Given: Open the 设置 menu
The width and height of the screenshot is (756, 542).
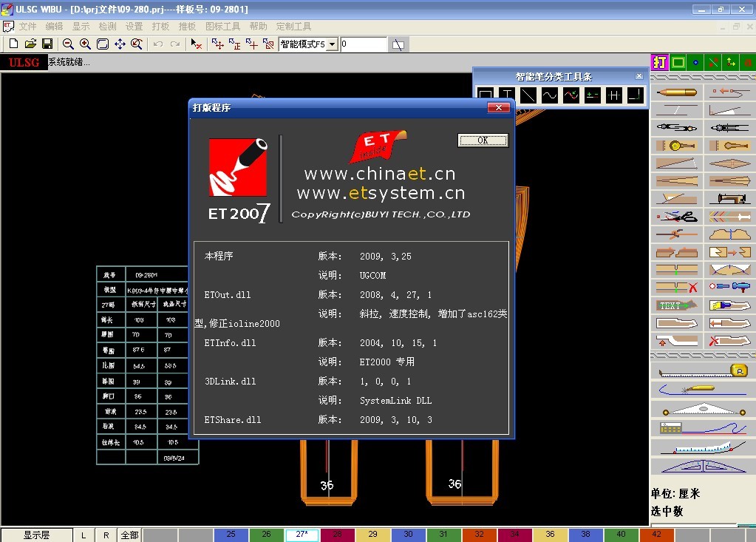Looking at the screenshot, I should pos(134,26).
